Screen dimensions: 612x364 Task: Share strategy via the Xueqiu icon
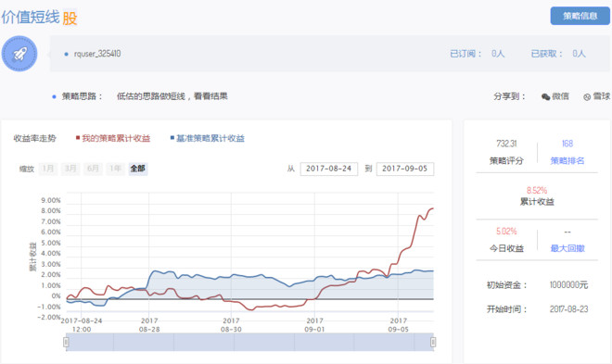tap(587, 97)
